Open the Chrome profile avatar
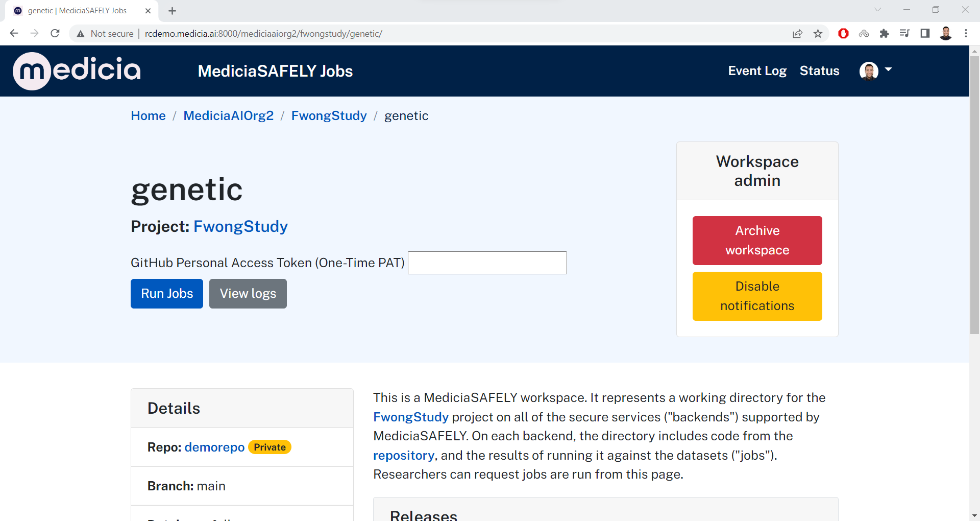Viewport: 980px width, 521px height. 946,34
